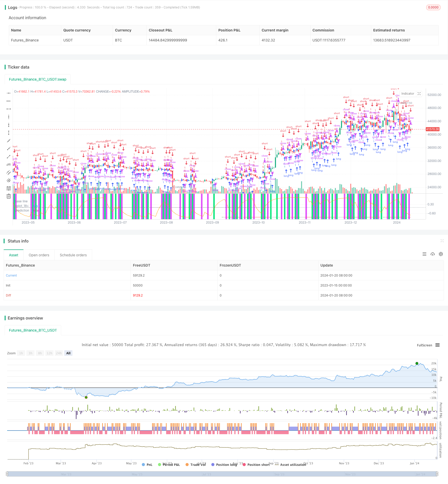Click the left handle of the range navigator

7,474
